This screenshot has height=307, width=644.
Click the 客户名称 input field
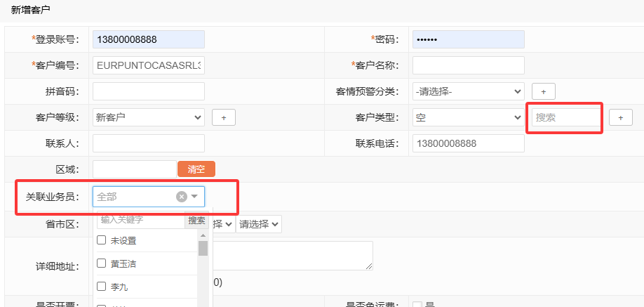pos(468,65)
